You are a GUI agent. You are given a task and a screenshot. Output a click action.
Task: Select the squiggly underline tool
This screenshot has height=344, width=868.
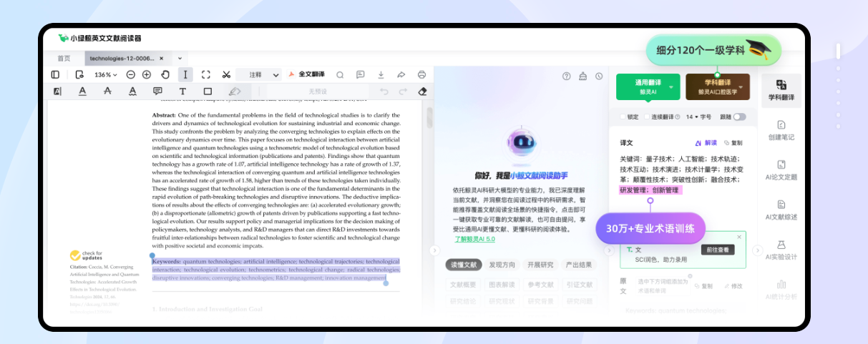pos(132,92)
